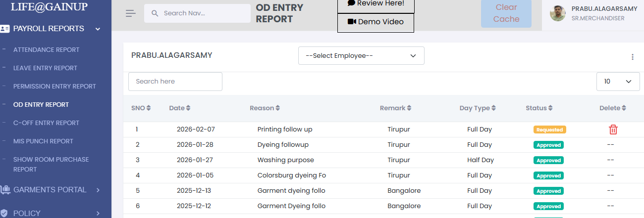This screenshot has width=644, height=218.
Task: Click the user profile avatar
Action: 558,13
